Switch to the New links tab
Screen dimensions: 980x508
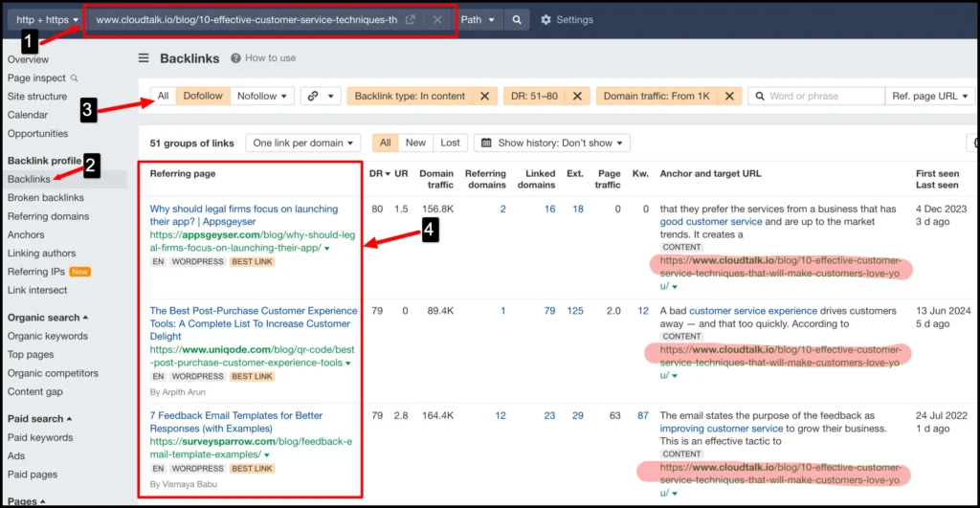415,144
